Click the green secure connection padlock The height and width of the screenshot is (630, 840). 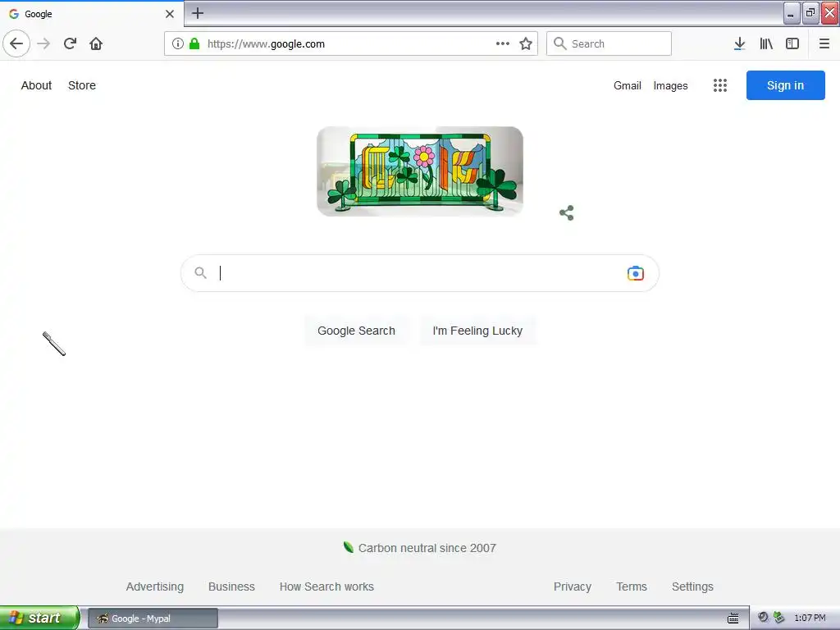[194, 44]
